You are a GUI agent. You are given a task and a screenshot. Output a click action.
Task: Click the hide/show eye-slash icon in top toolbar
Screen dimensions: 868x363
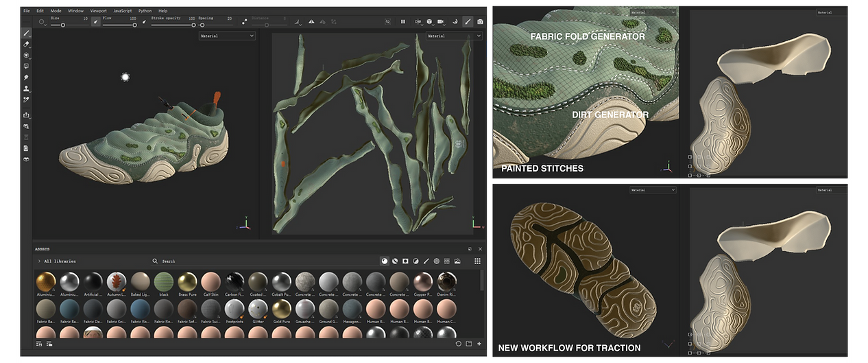[387, 22]
